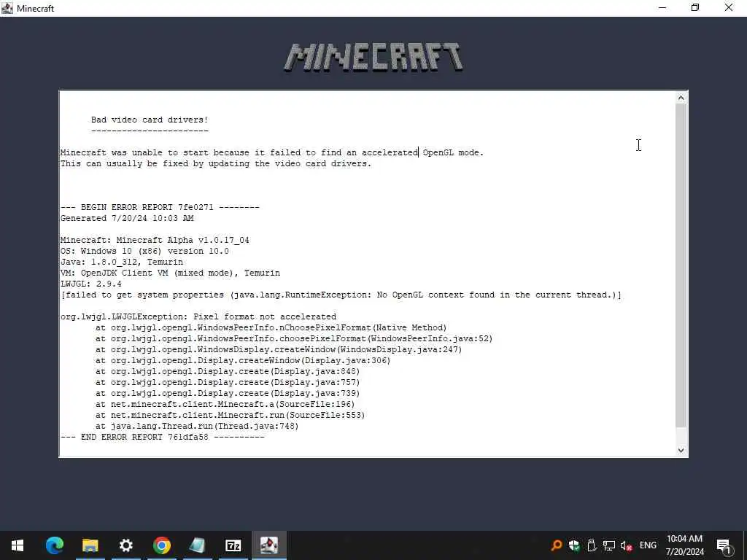Click the Display.java:757 stack line

(228, 383)
